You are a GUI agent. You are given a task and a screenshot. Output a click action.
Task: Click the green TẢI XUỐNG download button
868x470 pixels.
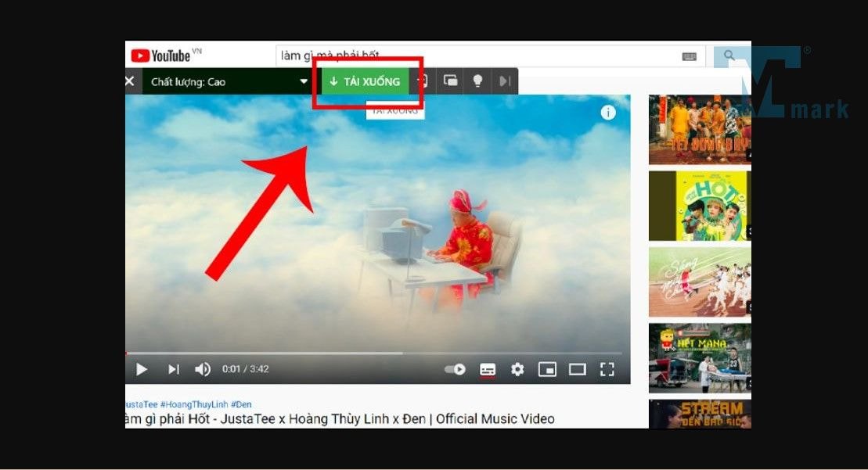[365, 81]
